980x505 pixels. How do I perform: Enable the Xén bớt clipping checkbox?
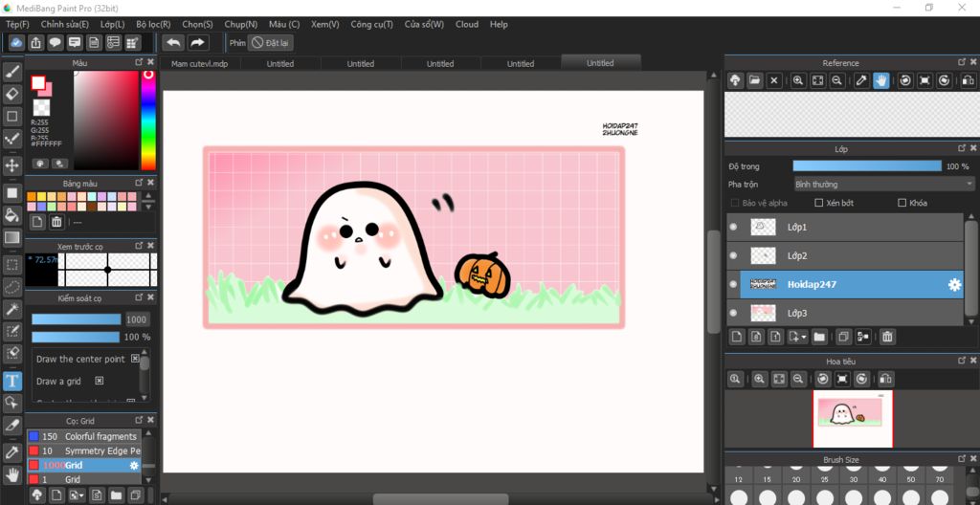coord(819,203)
